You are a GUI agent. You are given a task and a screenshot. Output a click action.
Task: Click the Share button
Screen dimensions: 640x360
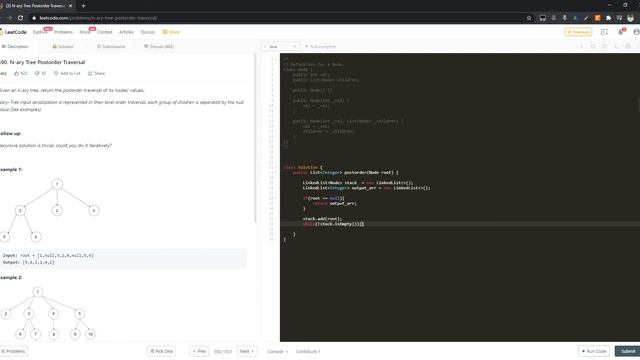pyautogui.click(x=96, y=73)
